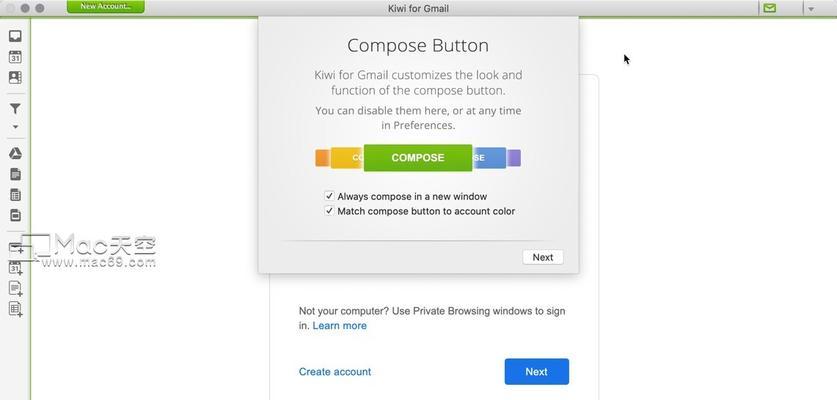Expand the small arrow below filter icon
Image resolution: width=837 pixels, height=400 pixels.
pos(15,127)
